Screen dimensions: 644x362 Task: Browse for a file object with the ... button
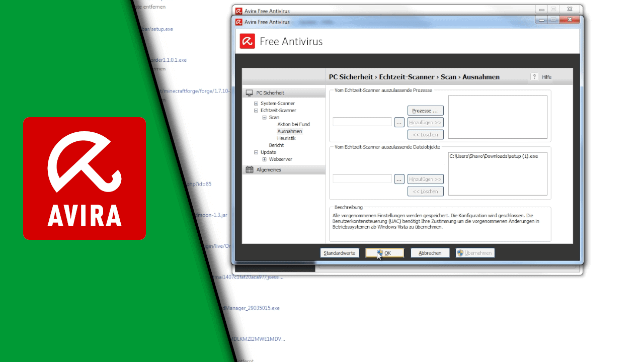399,179
